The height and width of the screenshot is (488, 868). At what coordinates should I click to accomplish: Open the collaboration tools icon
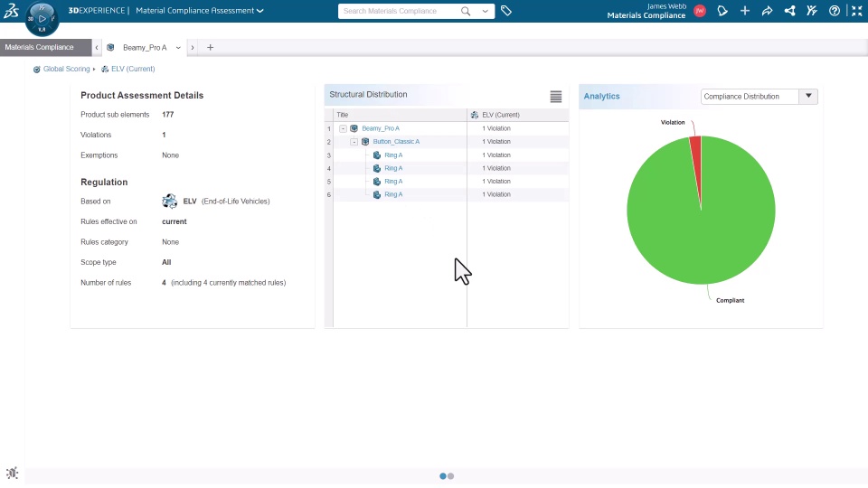click(x=812, y=11)
